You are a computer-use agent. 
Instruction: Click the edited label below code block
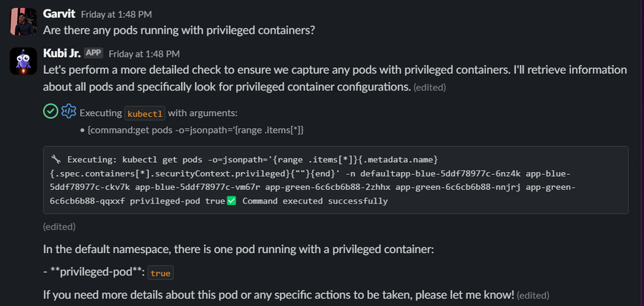coord(59,226)
